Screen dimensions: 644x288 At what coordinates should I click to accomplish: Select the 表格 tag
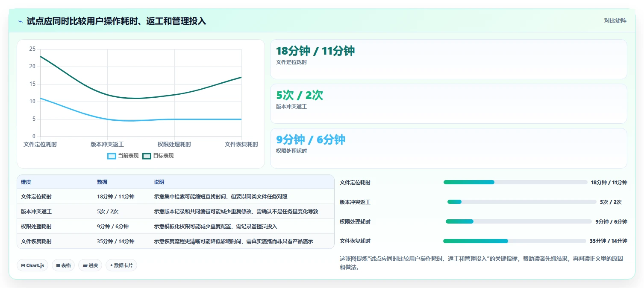(x=63, y=265)
